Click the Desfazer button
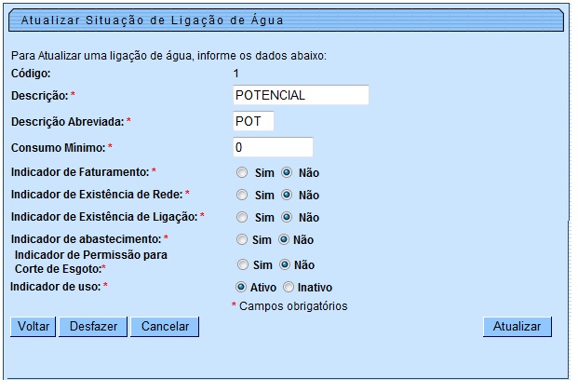This screenshot has width=578, height=392. point(93,327)
